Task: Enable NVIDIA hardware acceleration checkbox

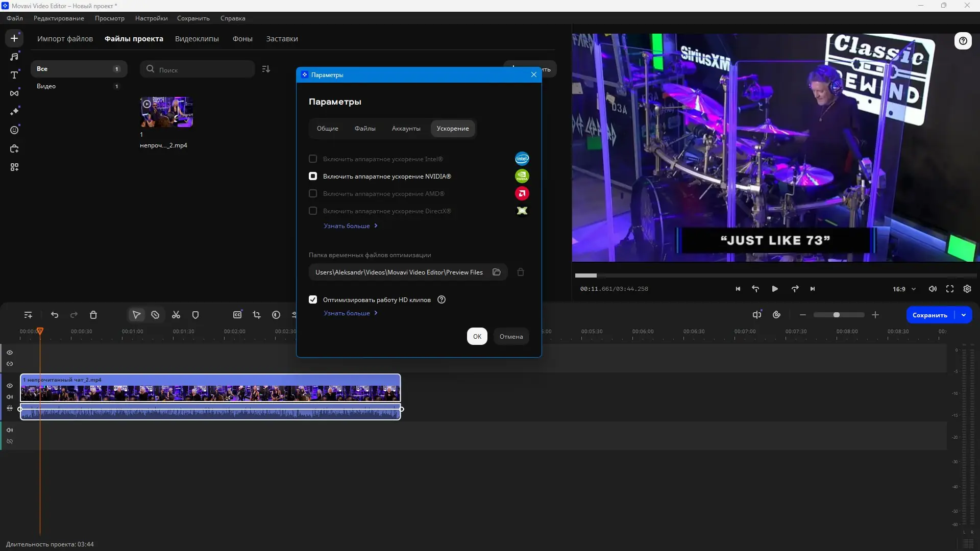Action: tap(313, 176)
